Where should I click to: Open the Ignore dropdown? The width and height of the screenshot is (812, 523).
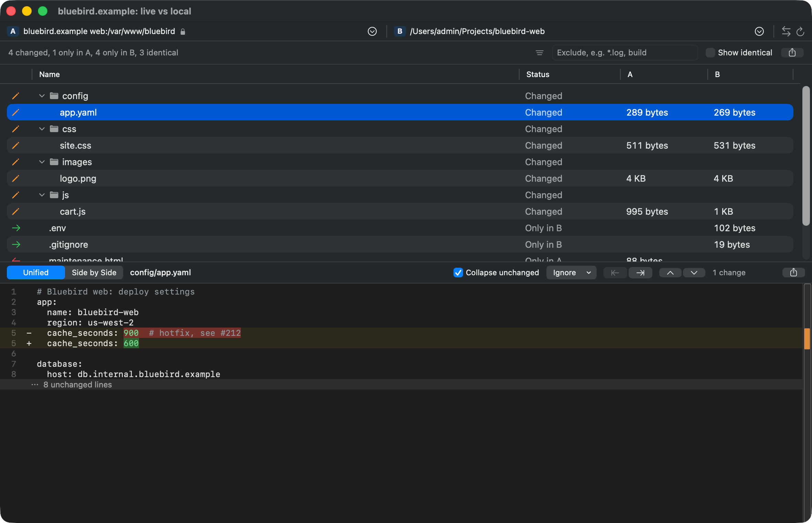coord(571,273)
